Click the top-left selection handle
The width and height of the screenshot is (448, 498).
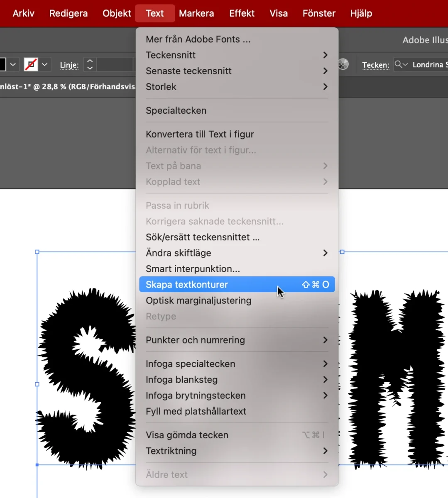pos(37,252)
